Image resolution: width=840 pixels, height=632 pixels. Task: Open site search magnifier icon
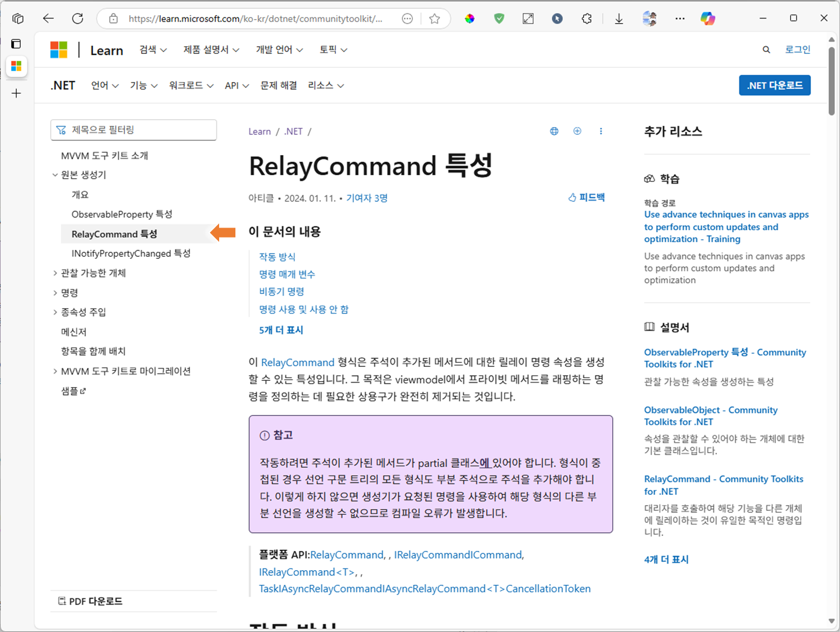pyautogui.click(x=766, y=50)
